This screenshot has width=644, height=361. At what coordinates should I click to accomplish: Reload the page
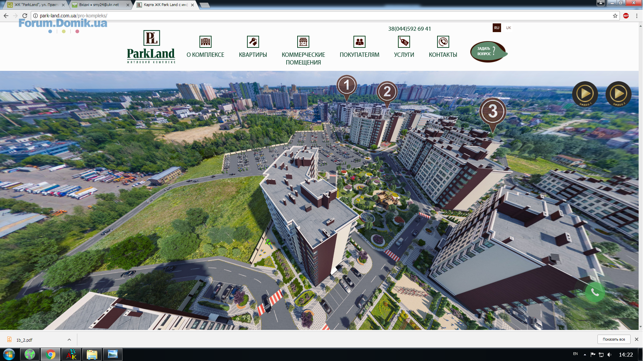tap(25, 16)
